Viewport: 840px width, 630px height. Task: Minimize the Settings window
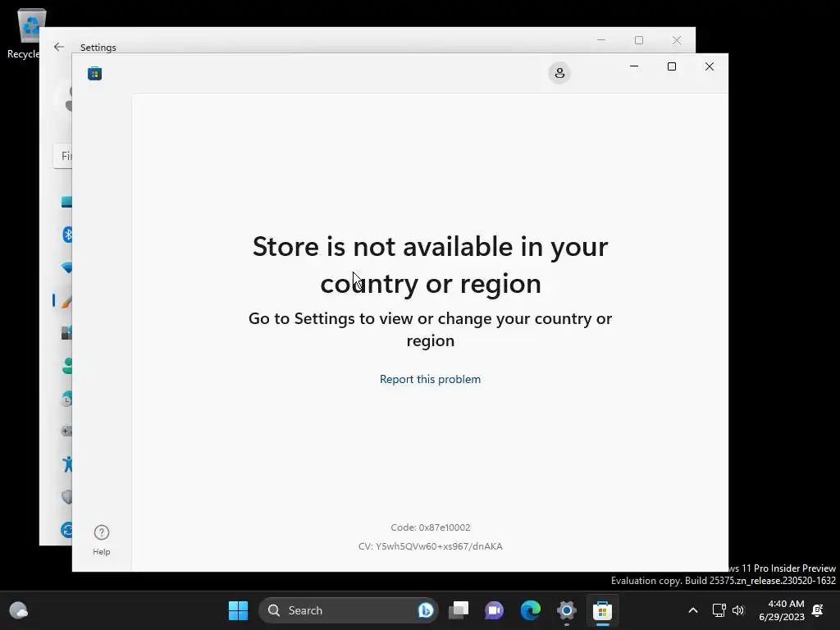click(601, 40)
